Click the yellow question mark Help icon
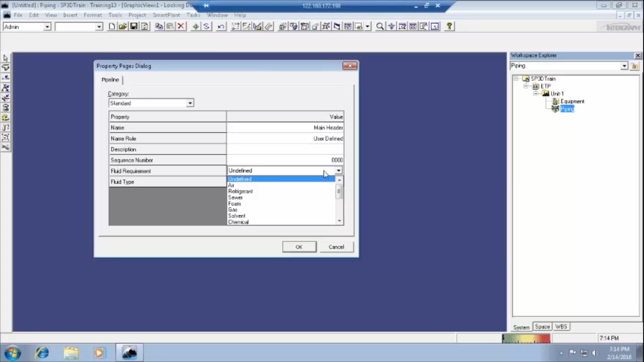 [x=449, y=27]
